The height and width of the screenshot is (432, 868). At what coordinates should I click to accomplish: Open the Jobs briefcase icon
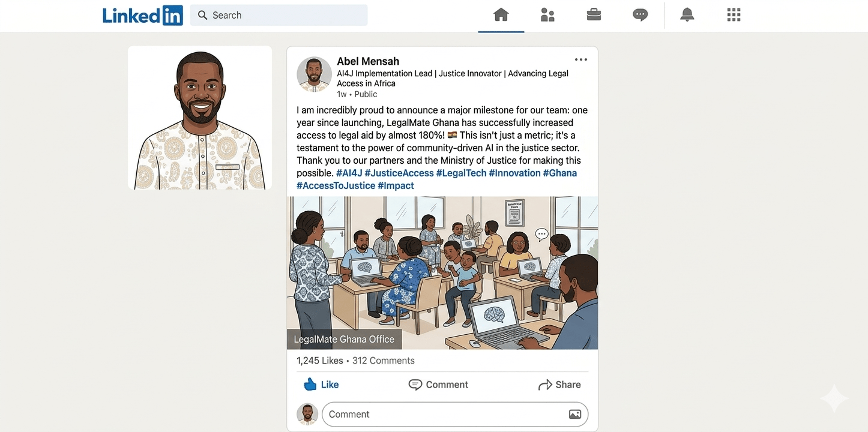pos(594,15)
